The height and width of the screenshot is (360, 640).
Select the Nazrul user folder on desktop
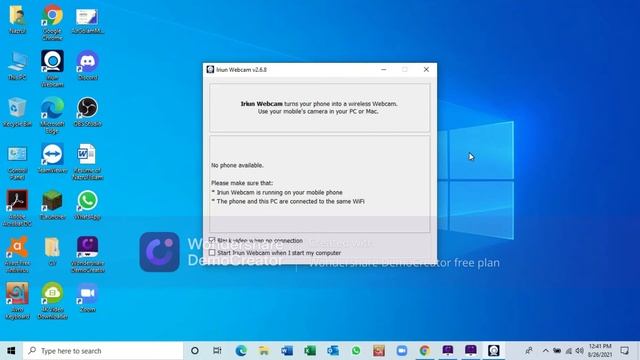point(17,19)
